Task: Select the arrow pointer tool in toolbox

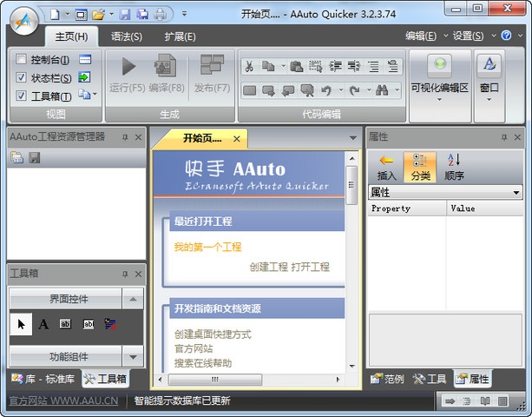Action: [x=22, y=324]
